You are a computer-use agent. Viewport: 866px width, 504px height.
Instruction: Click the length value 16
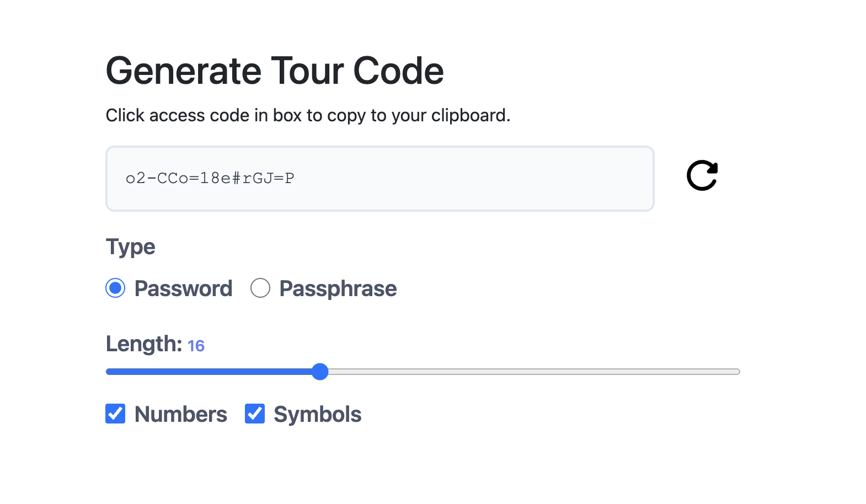coord(196,345)
